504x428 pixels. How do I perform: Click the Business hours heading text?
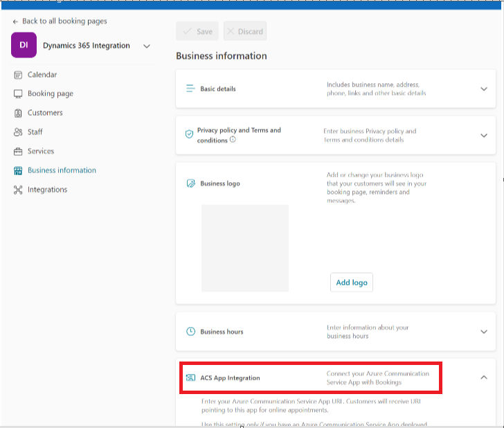click(x=222, y=332)
